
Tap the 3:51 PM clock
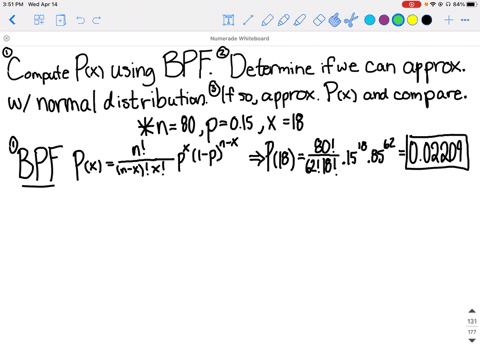click(x=13, y=4)
